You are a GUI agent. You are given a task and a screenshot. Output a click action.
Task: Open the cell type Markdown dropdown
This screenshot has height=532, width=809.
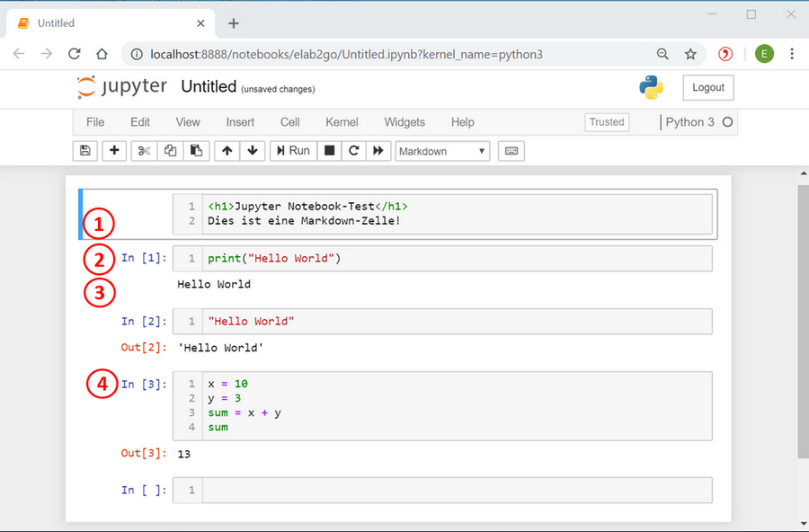click(442, 151)
